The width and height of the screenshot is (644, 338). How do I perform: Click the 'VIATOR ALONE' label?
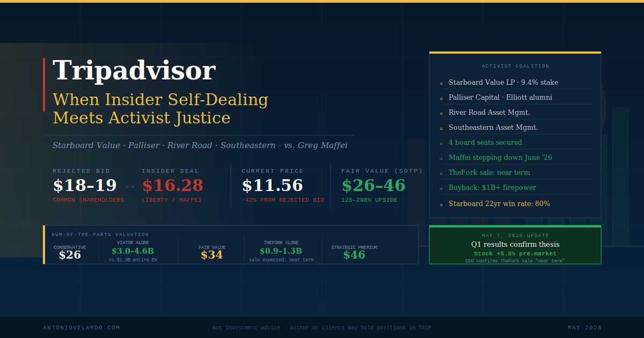tap(133, 243)
